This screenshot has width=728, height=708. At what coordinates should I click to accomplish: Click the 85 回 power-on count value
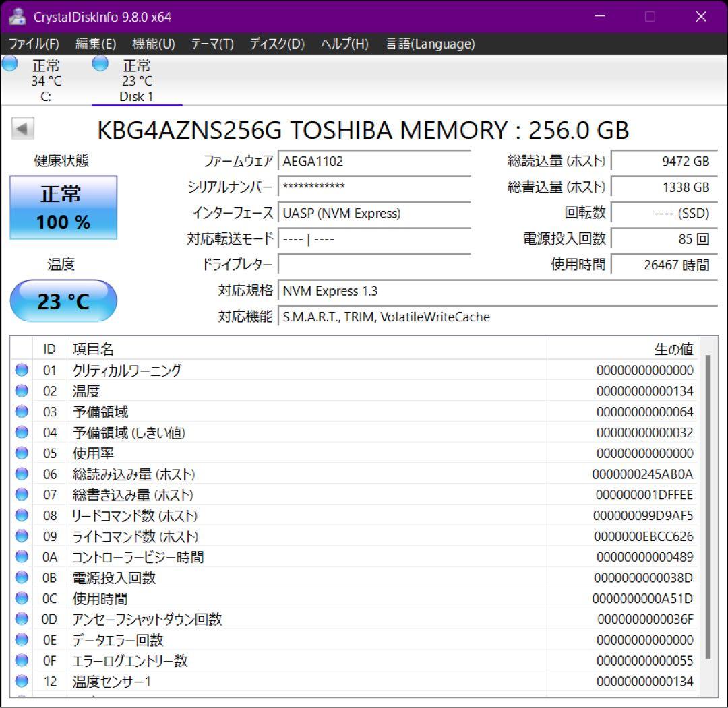(664, 239)
